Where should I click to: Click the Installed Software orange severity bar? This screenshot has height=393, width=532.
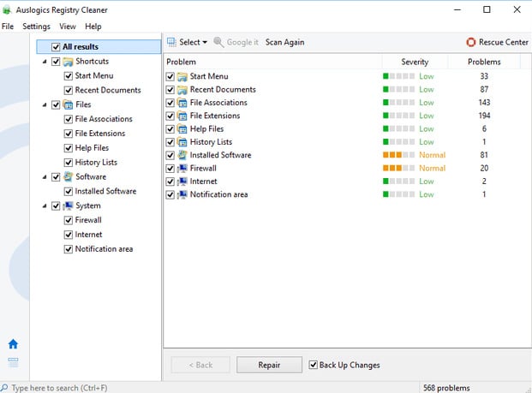pyautogui.click(x=398, y=155)
